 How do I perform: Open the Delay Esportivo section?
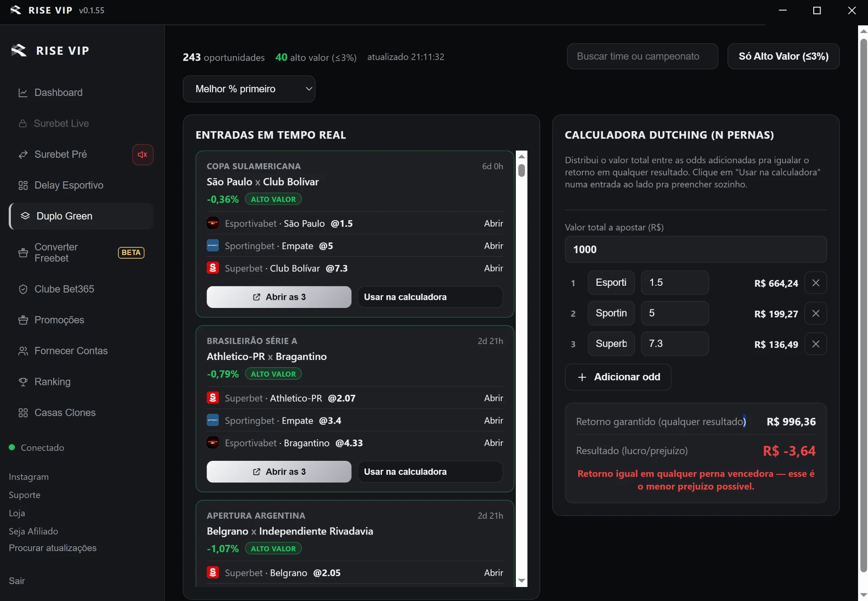click(x=81, y=185)
